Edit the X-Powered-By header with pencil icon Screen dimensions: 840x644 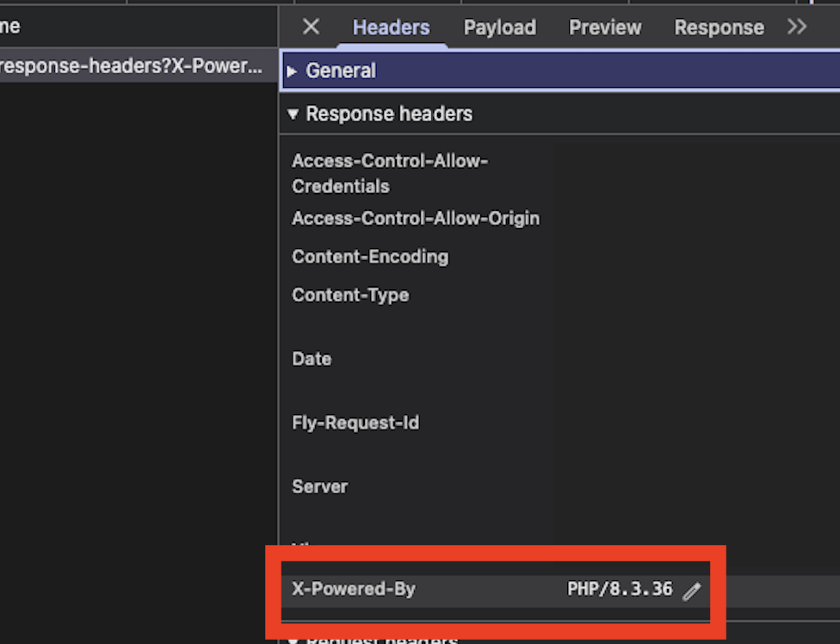tap(692, 591)
